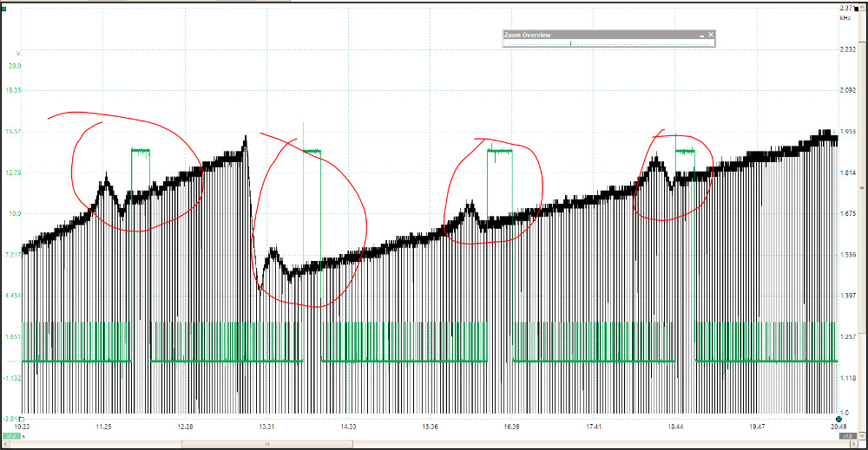This screenshot has width=868, height=450.
Task: Minimize the Zoom Overview panel
Action: click(701, 35)
